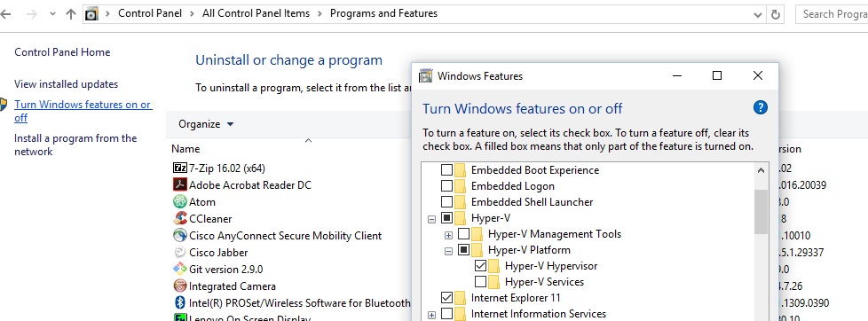The height and width of the screenshot is (321, 868).
Task: Uncheck Hyper-V Hypervisor checkbox
Action: 480,266
